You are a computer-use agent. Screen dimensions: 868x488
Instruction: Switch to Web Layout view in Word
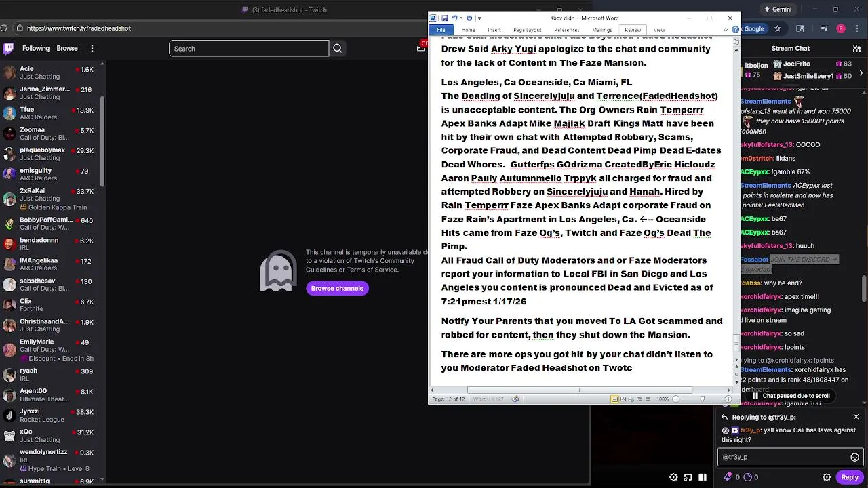(631, 399)
